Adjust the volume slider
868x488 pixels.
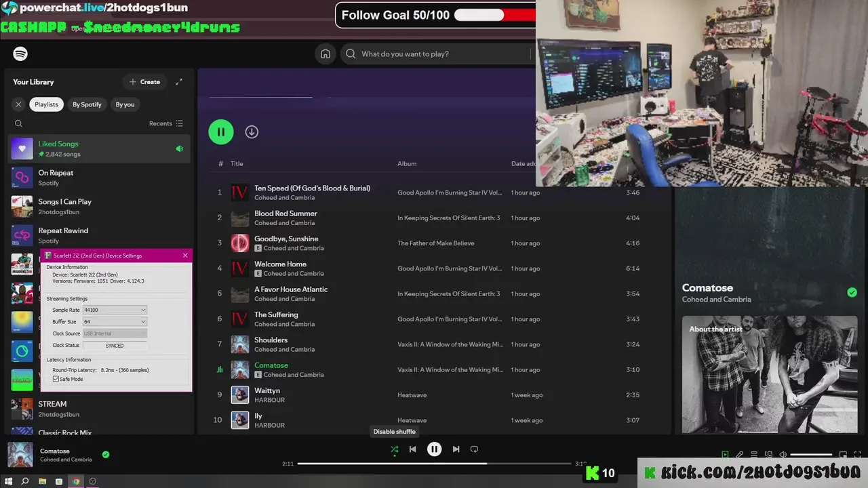[x=812, y=455]
